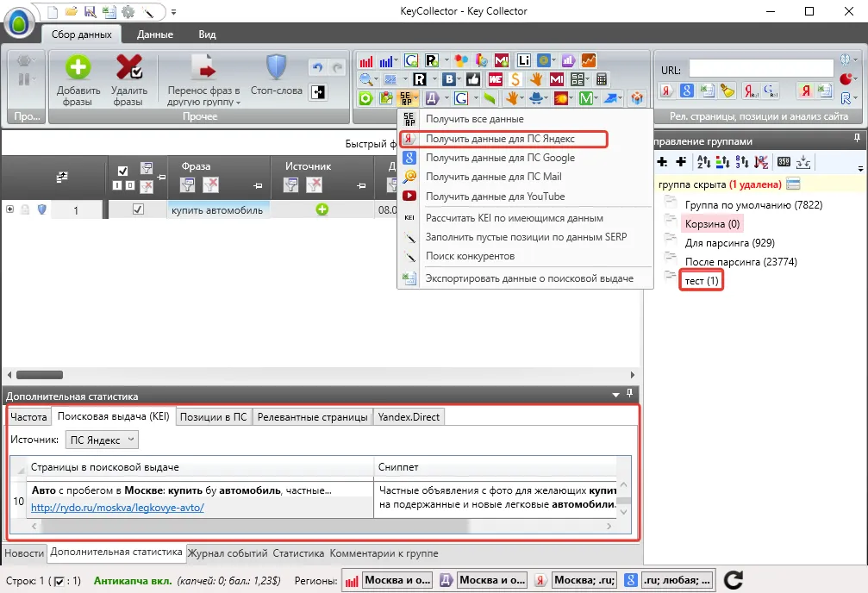Toggle the pin on the Источник column
This screenshot has height=593, width=868.
[361, 186]
